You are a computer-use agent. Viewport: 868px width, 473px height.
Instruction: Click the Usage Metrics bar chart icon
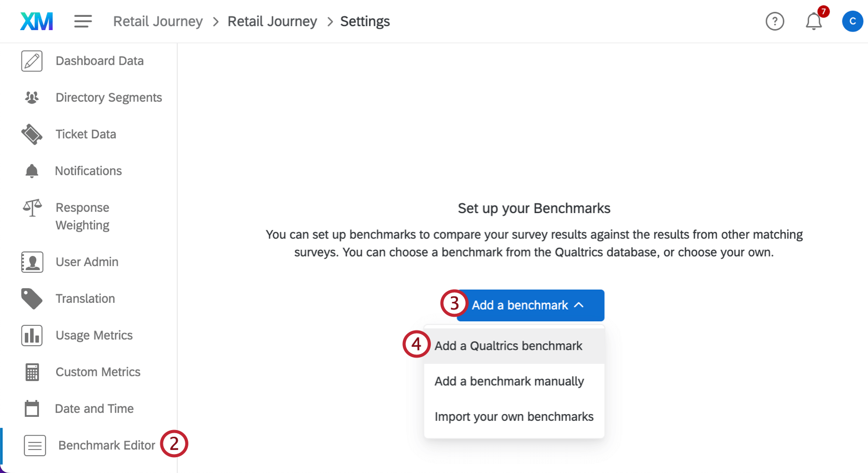(x=32, y=336)
